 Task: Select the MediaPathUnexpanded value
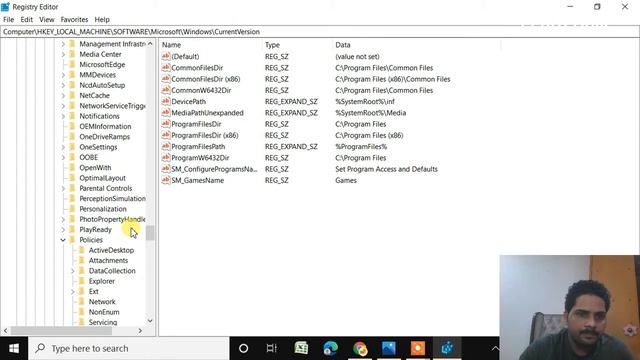(x=207, y=113)
